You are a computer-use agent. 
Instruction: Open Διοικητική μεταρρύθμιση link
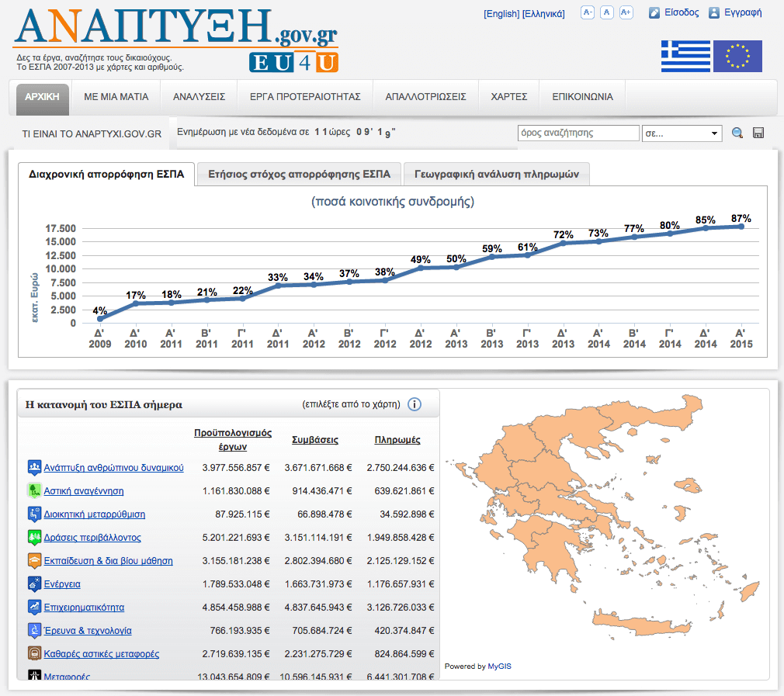point(95,514)
